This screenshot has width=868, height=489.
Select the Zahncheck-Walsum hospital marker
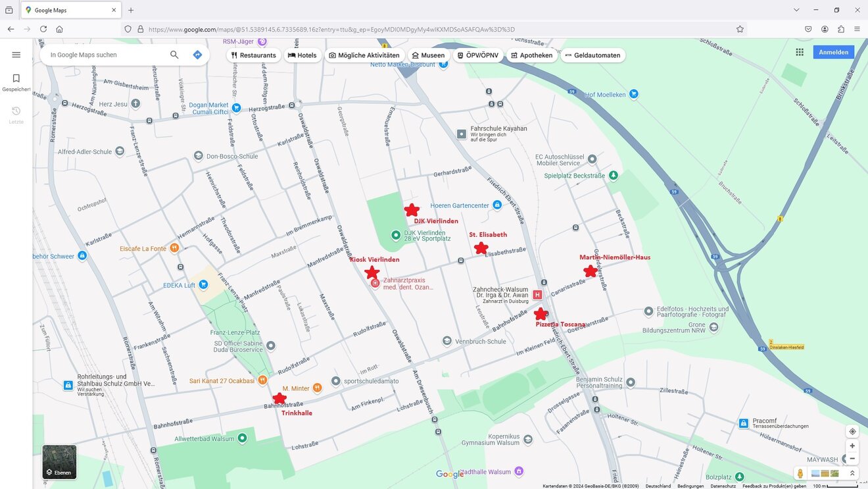click(537, 295)
